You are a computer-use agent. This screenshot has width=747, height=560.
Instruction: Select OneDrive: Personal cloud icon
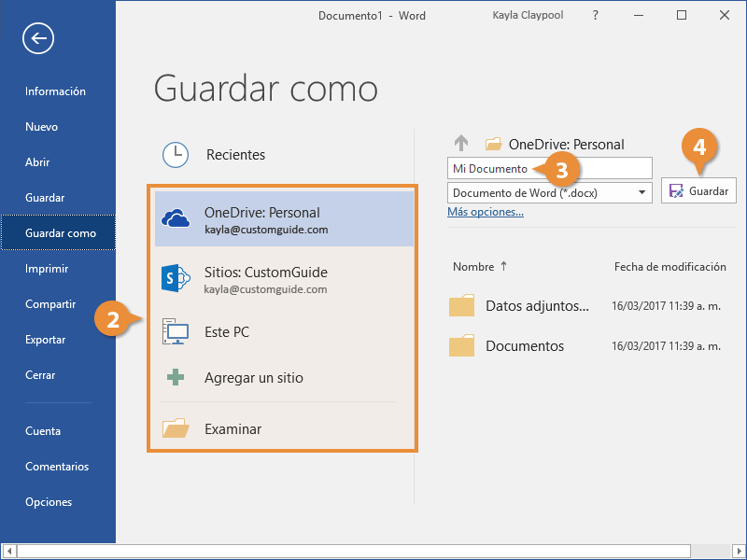(176, 215)
